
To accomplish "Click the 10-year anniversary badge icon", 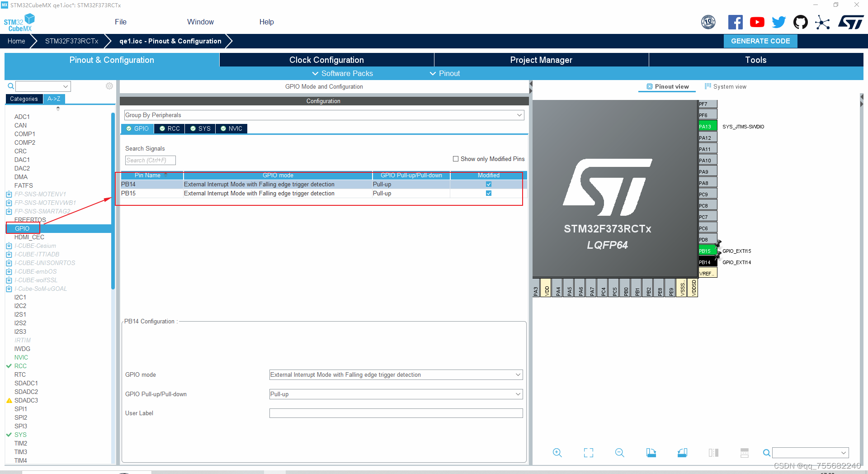I will coord(708,22).
